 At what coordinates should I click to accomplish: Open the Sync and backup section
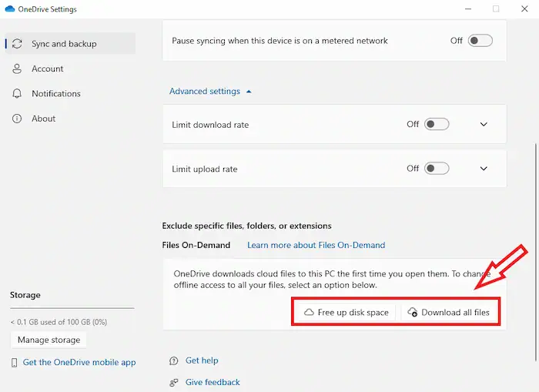71,44
